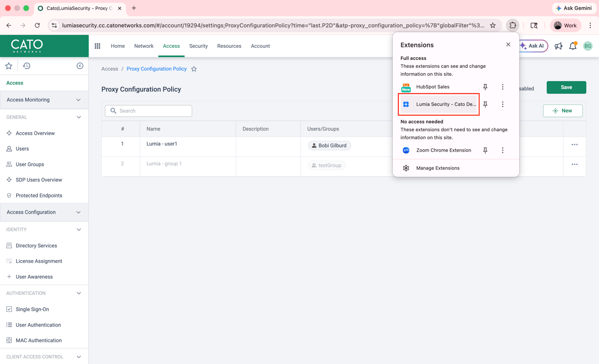The width and height of the screenshot is (599, 364).
Task: Open User Awareness
Action: pos(34,277)
